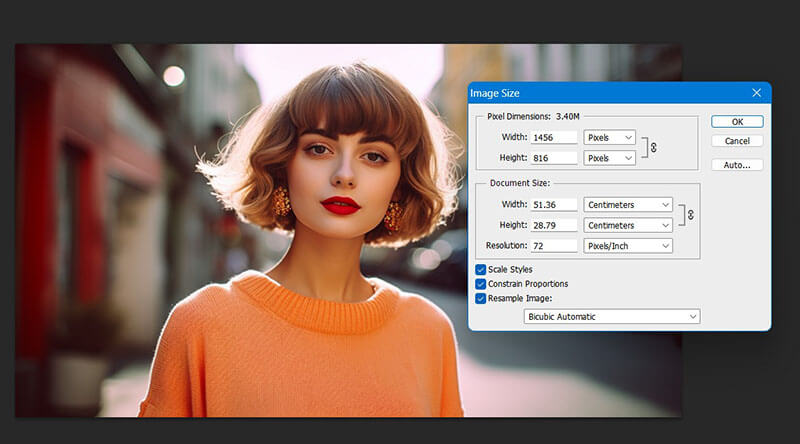
Task: Uncheck the Resample Image option
Action: click(x=481, y=298)
